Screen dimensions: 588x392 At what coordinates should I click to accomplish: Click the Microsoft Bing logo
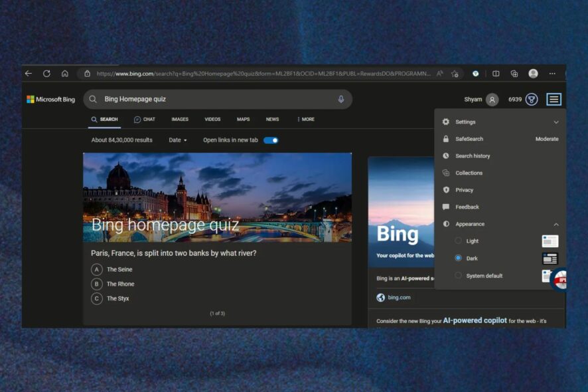click(51, 98)
